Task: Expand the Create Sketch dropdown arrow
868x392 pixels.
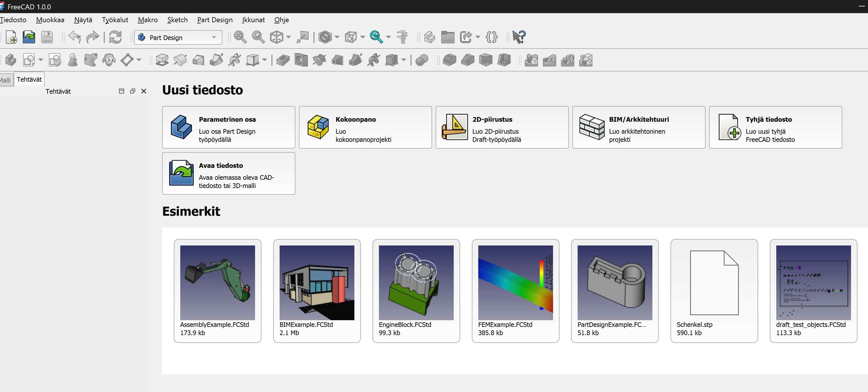Action: click(41, 60)
